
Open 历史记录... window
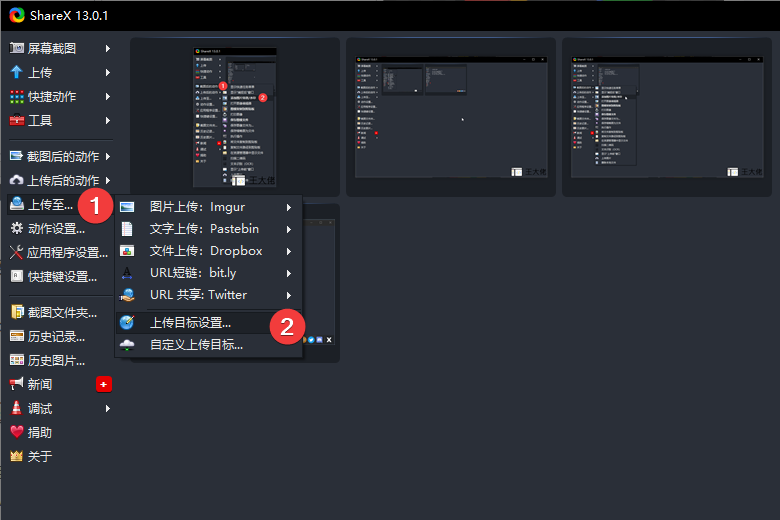pyautogui.click(x=60, y=336)
